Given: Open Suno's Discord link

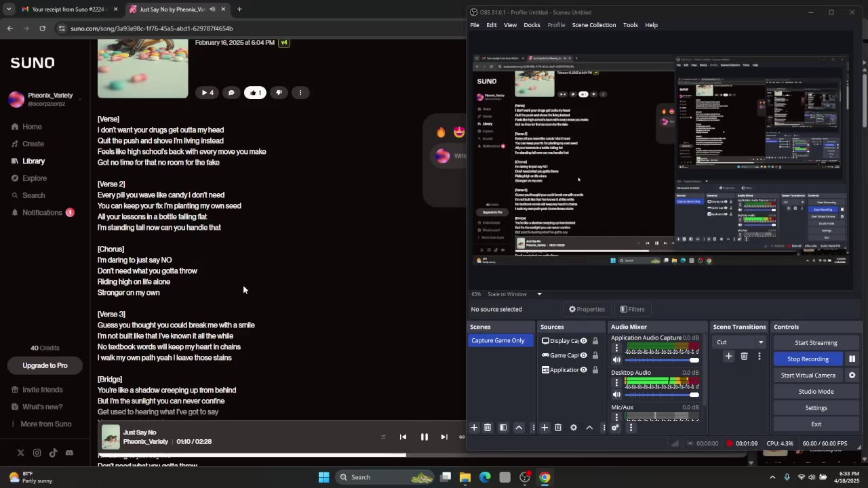Looking at the screenshot, I should 69,453.
